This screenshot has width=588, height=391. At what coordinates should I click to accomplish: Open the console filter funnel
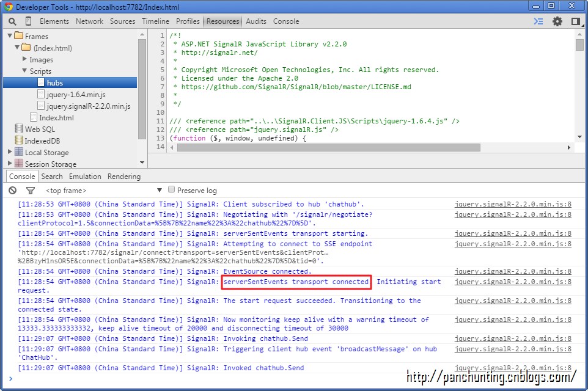click(31, 191)
